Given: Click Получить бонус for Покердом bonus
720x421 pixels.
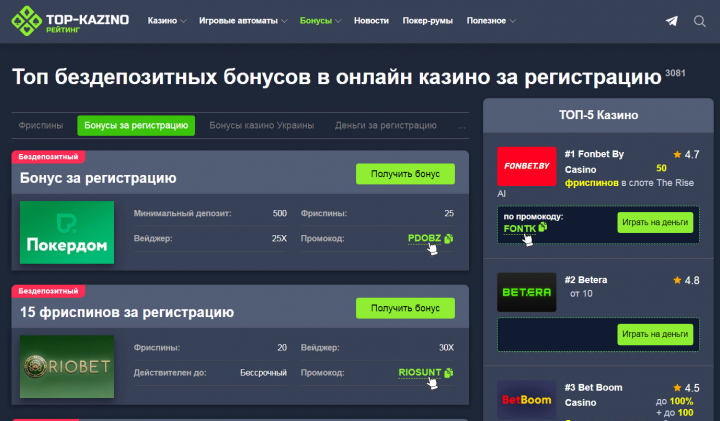Looking at the screenshot, I should click(x=405, y=174).
